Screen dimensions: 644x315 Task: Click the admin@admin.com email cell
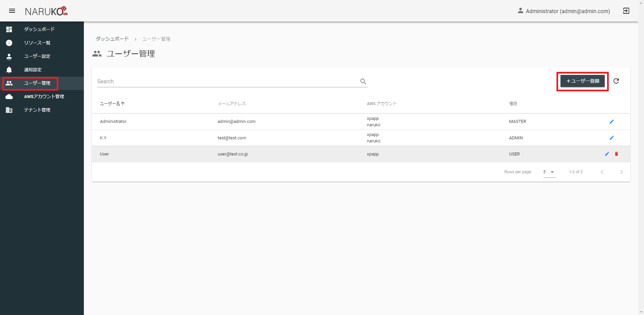tap(236, 122)
